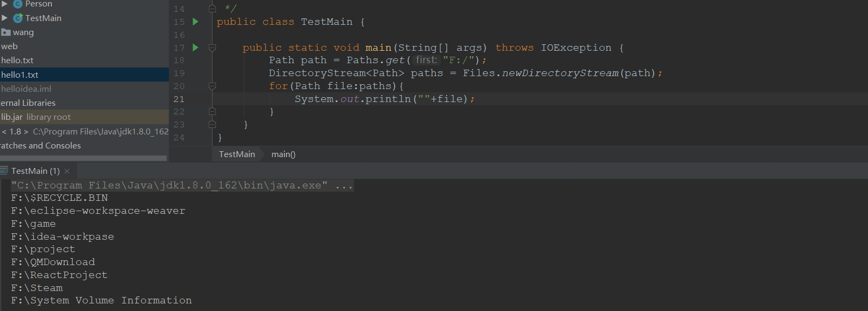This screenshot has width=868, height=311.
Task: Select web folder in project tree
Action: tap(9, 46)
